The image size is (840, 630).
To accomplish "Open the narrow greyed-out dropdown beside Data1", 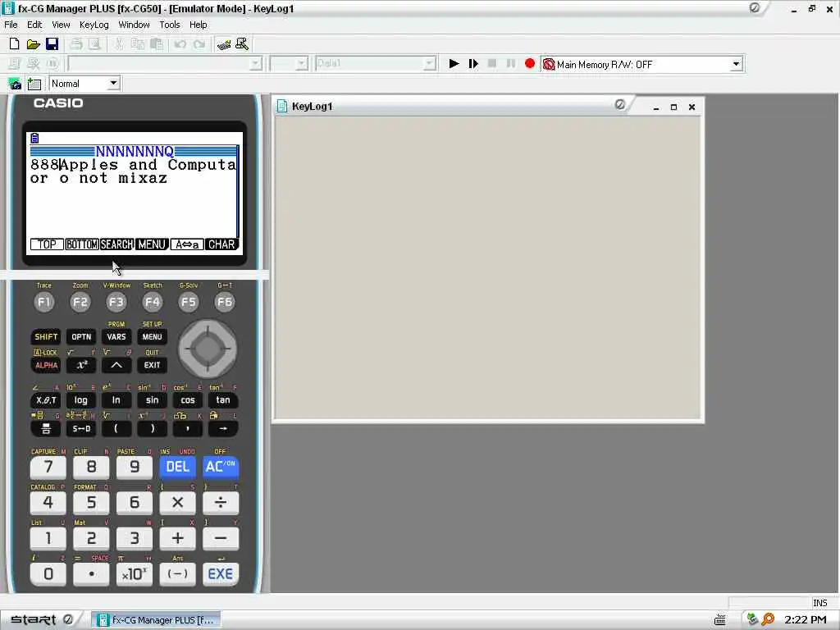I will click(x=302, y=64).
